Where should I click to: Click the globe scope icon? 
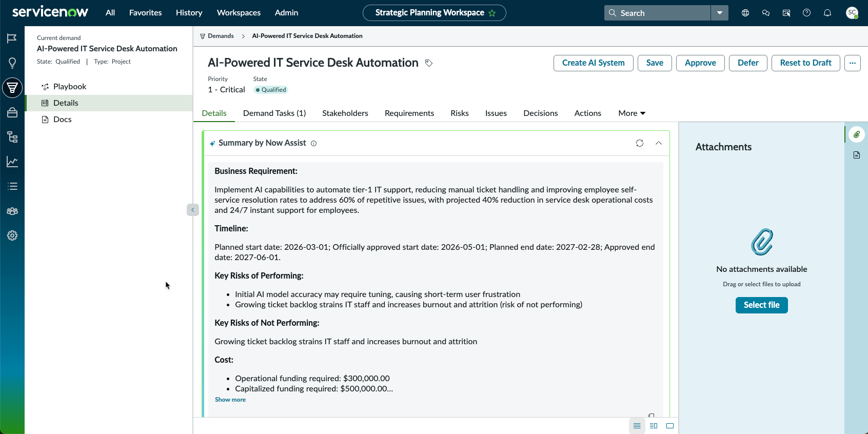745,13
